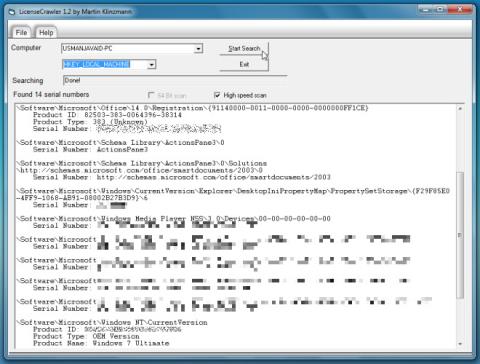
Task: Click the vertical scrollbar thumb in results
Action: pyautogui.click(x=460, y=235)
